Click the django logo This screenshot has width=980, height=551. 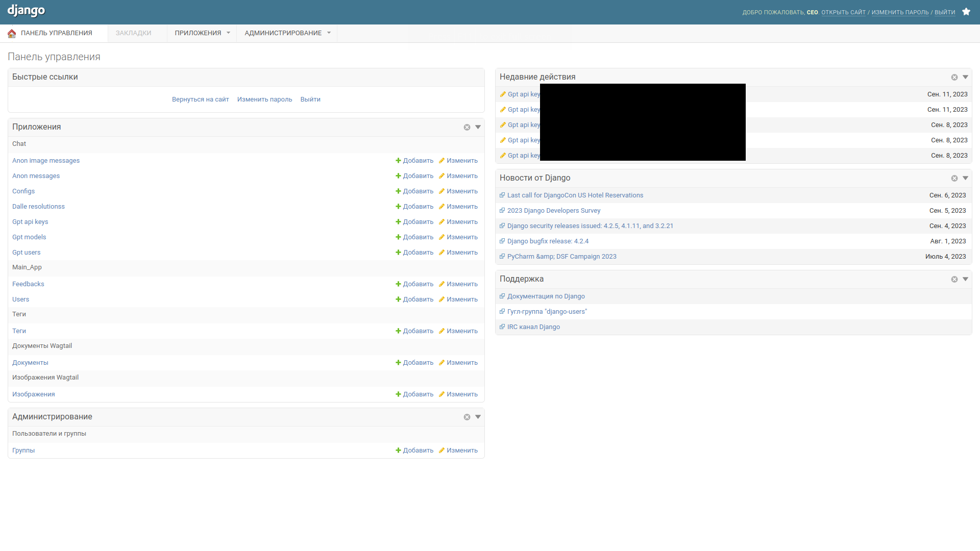click(26, 11)
